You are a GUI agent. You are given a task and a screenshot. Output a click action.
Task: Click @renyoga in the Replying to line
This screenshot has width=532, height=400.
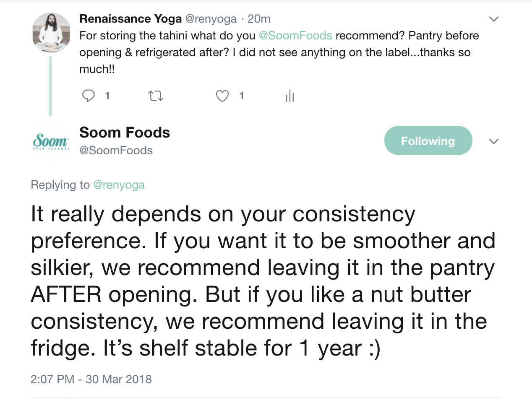[119, 185]
